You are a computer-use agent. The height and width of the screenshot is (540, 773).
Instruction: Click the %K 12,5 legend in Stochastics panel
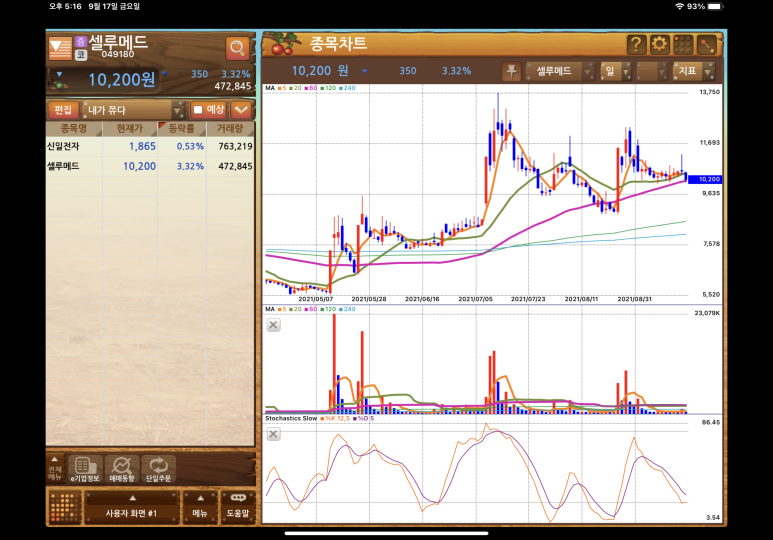coord(335,418)
